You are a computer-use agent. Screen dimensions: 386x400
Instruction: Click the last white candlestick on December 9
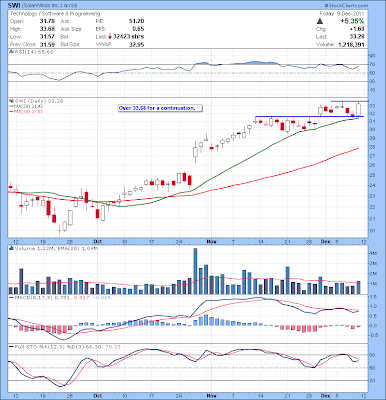pos(358,109)
